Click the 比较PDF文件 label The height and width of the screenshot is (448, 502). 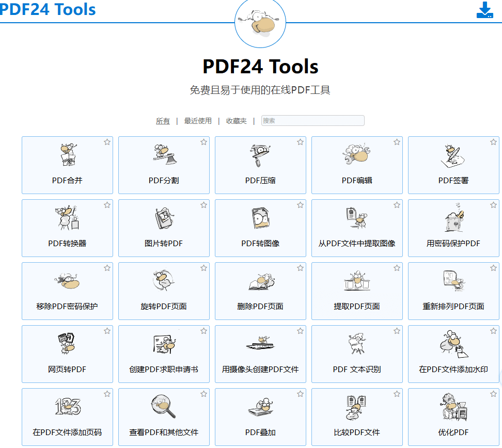(357, 433)
